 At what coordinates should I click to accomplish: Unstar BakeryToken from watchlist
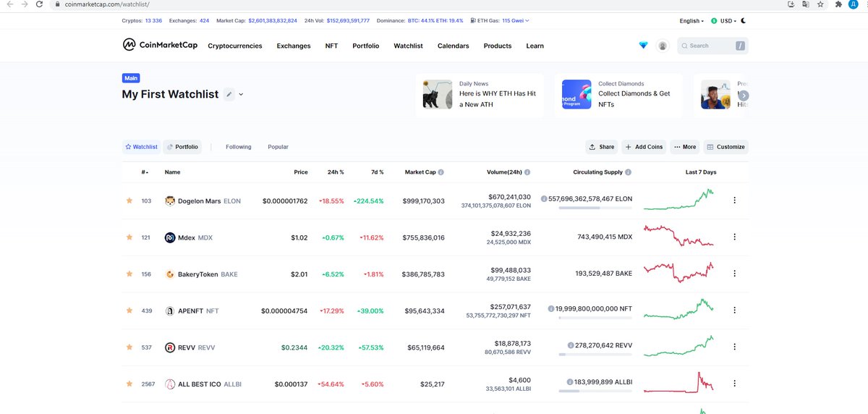click(129, 274)
